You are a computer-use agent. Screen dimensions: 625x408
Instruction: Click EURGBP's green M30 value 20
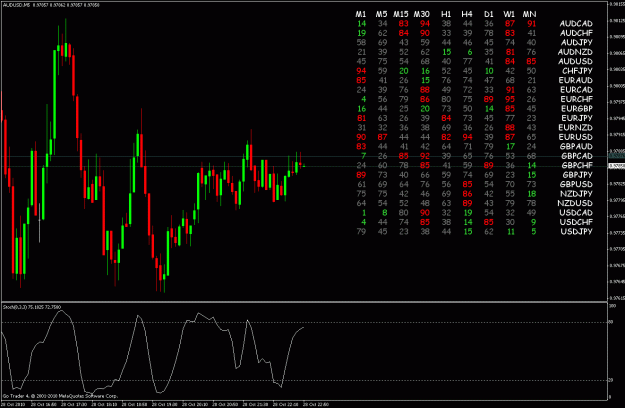point(425,109)
